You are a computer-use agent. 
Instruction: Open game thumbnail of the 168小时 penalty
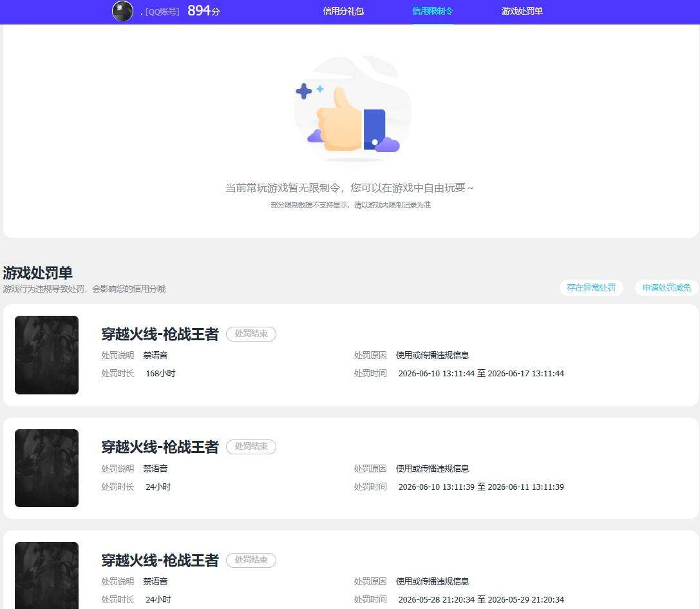46,355
